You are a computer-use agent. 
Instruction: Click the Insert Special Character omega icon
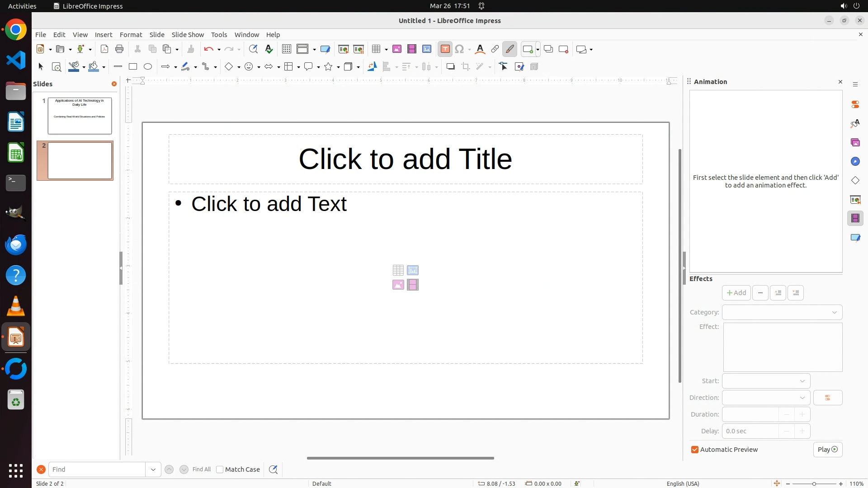[459, 49]
